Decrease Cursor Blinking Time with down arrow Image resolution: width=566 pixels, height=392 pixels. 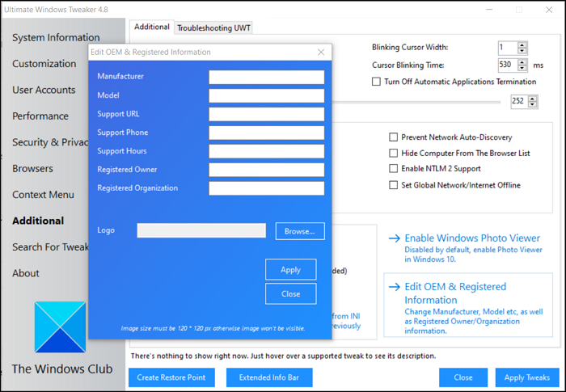tap(522, 68)
